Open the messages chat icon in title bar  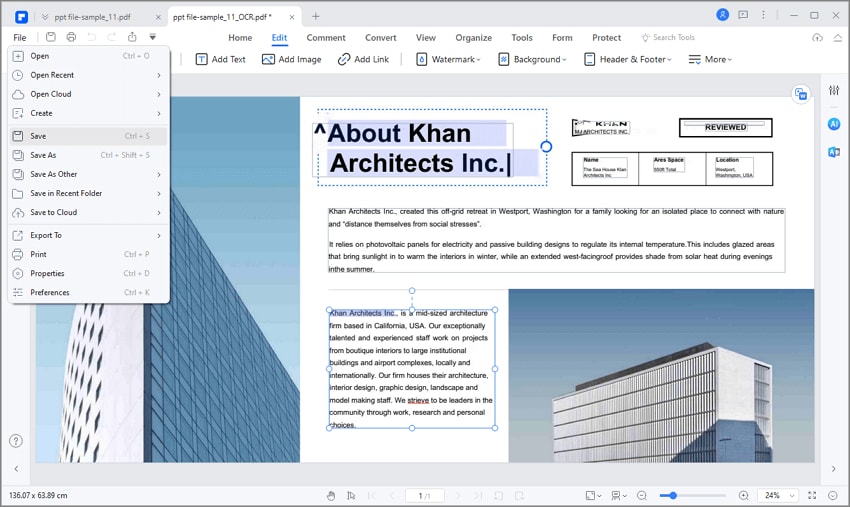point(743,15)
